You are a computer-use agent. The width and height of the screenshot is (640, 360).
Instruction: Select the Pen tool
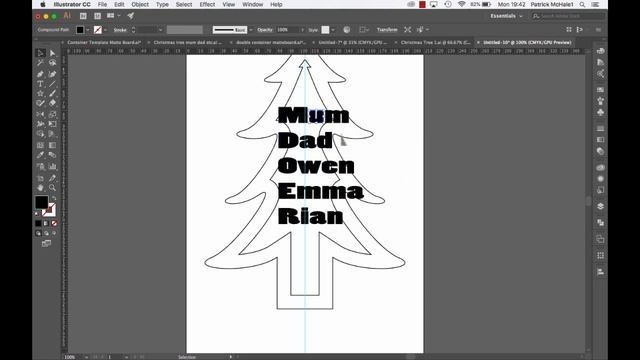(40, 74)
